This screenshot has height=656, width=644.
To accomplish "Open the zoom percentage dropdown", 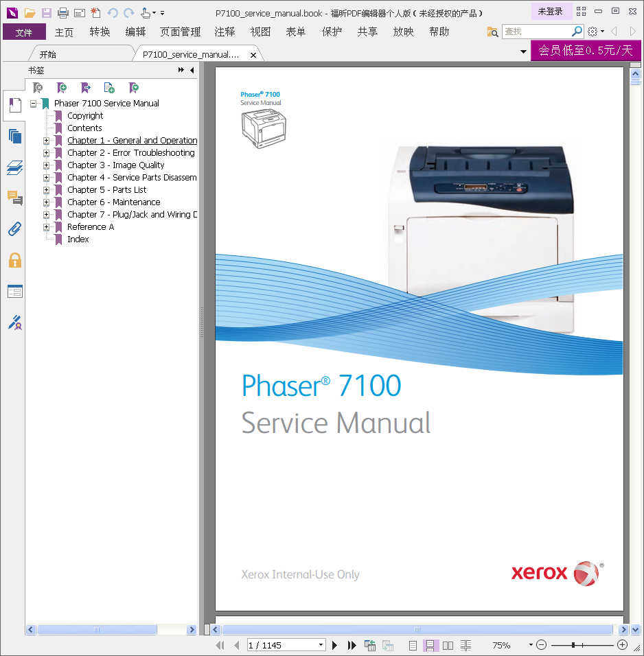I will tap(531, 645).
